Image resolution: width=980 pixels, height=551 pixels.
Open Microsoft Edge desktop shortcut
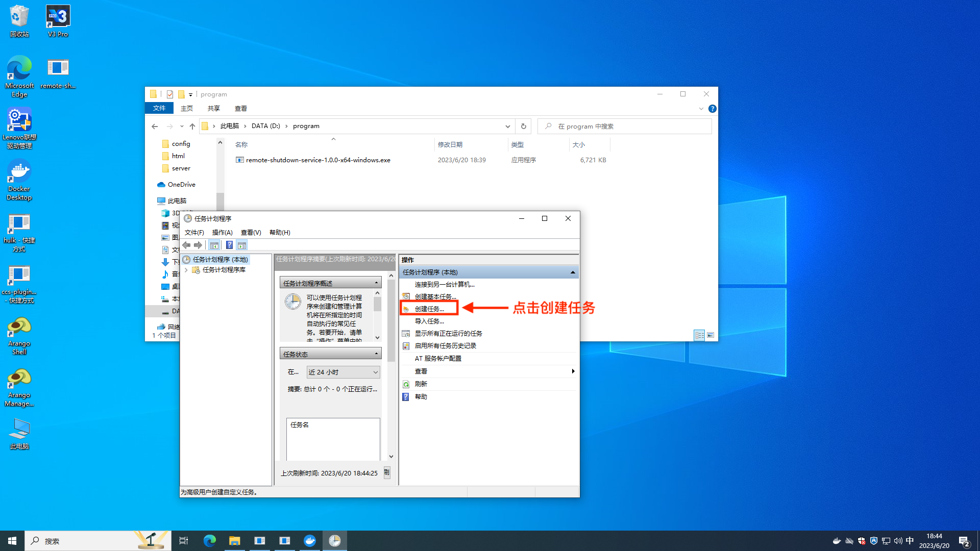[x=19, y=77]
